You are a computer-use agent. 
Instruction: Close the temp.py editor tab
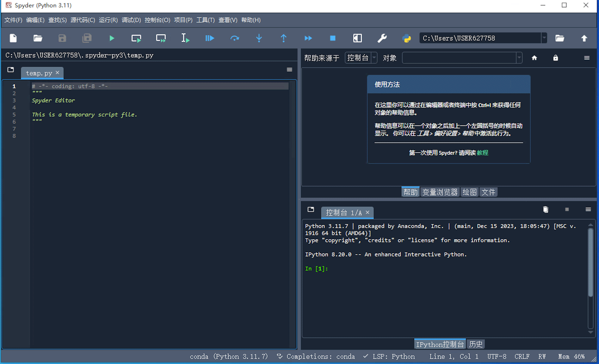click(58, 73)
